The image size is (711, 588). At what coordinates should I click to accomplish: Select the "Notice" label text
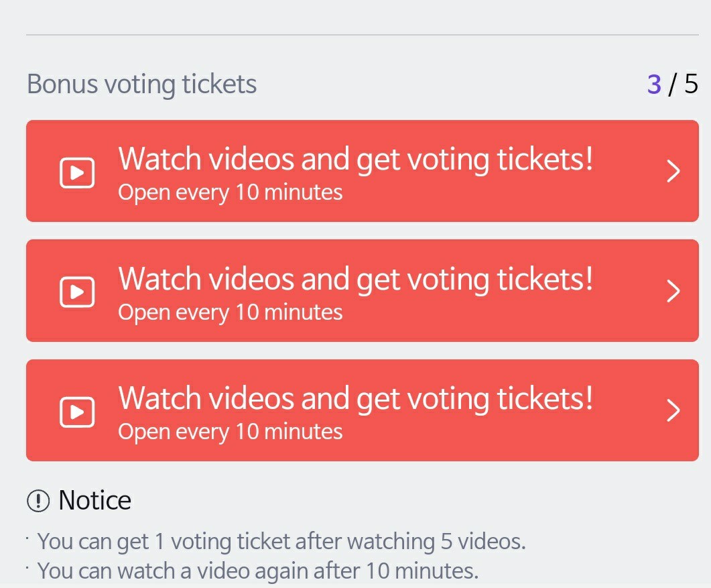click(x=94, y=500)
